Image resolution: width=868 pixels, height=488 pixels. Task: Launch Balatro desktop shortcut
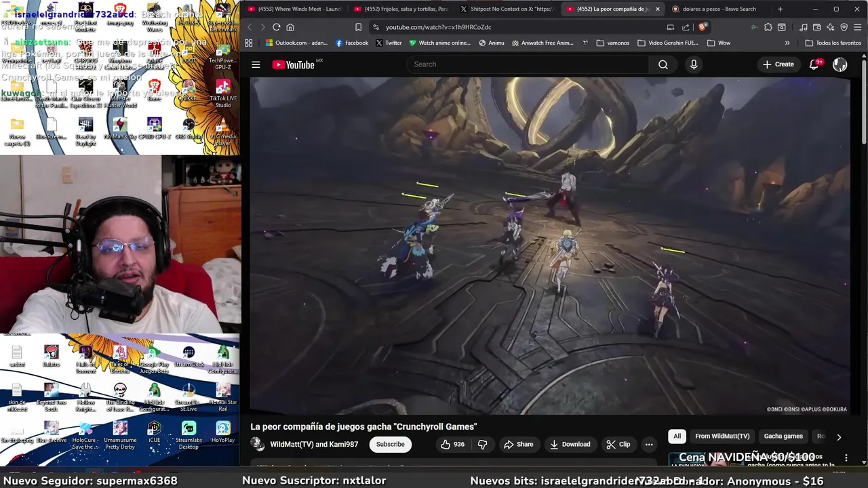pos(51,356)
